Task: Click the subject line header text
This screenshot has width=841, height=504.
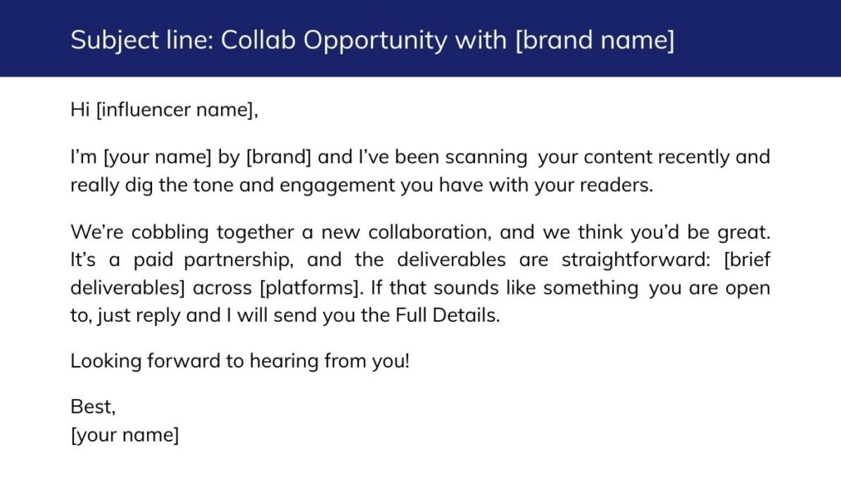Action: [x=372, y=40]
